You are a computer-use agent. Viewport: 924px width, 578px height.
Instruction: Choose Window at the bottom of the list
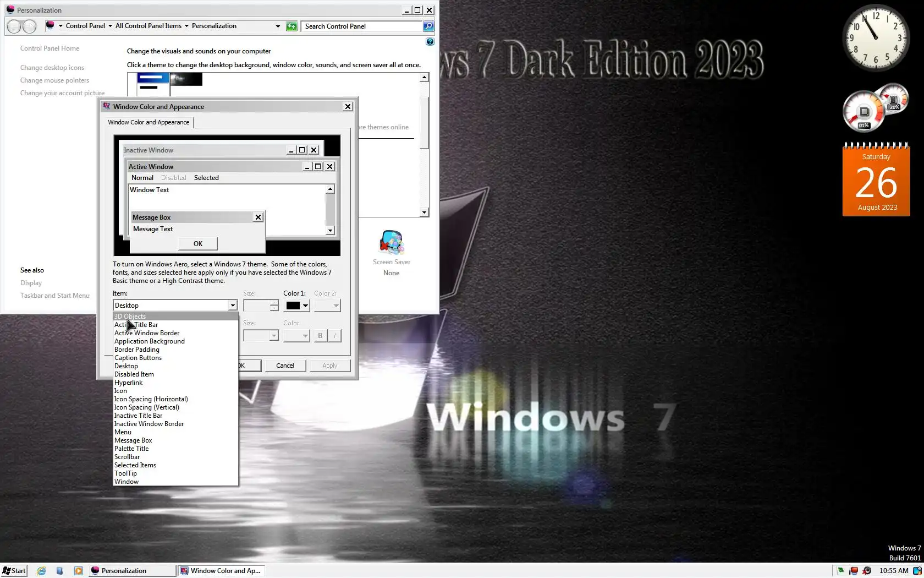coord(175,482)
